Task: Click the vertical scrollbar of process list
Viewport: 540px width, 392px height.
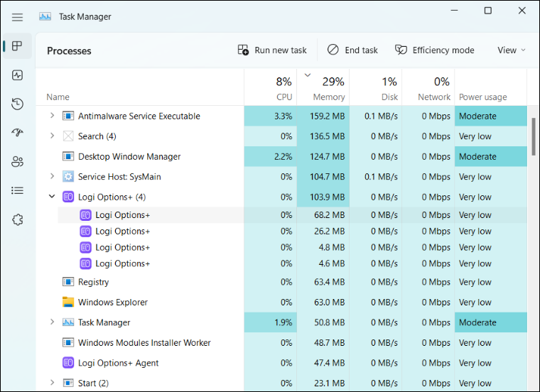Action: tap(534, 136)
